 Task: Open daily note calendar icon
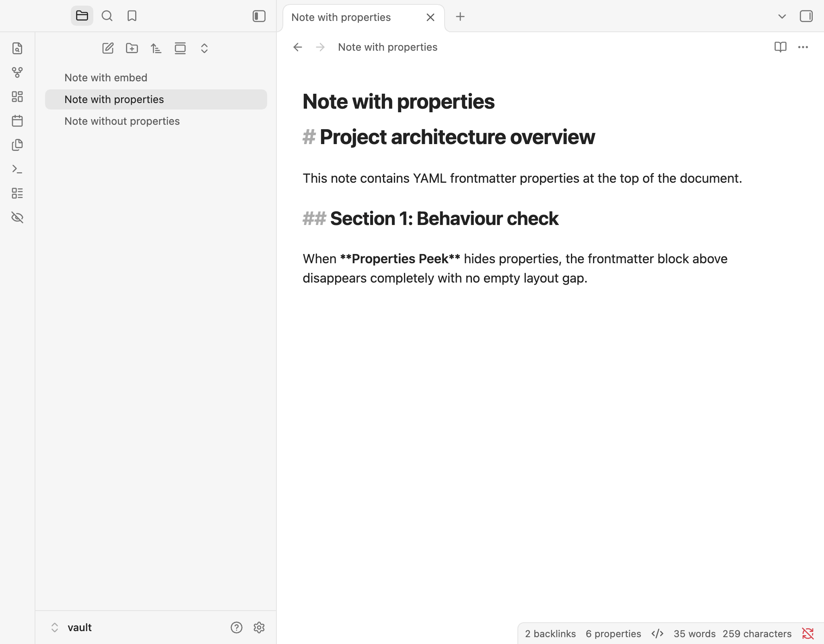point(17,121)
